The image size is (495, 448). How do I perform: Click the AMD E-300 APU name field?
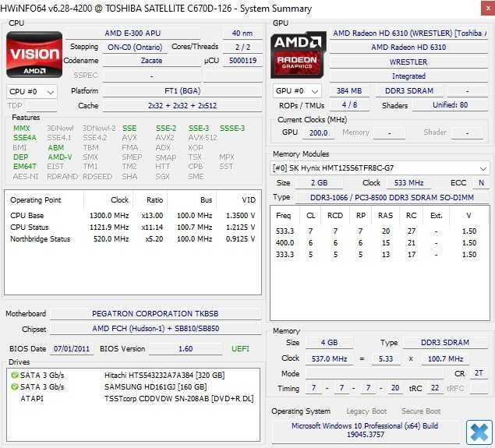(x=133, y=34)
